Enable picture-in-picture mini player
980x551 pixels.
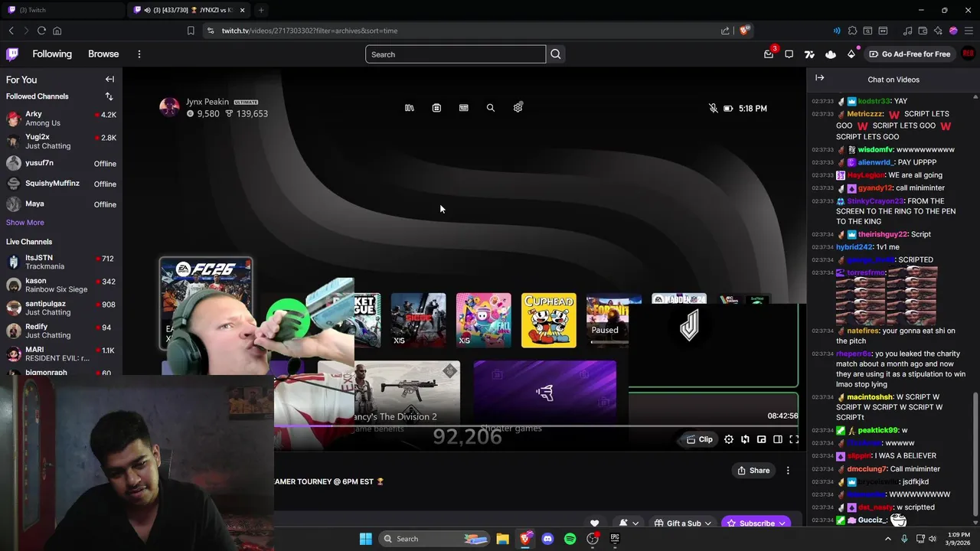761,439
